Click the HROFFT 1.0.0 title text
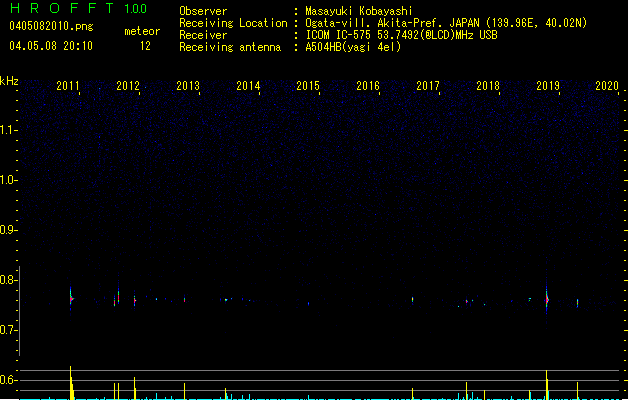Screen dimensions: 629x400 click(x=79, y=8)
